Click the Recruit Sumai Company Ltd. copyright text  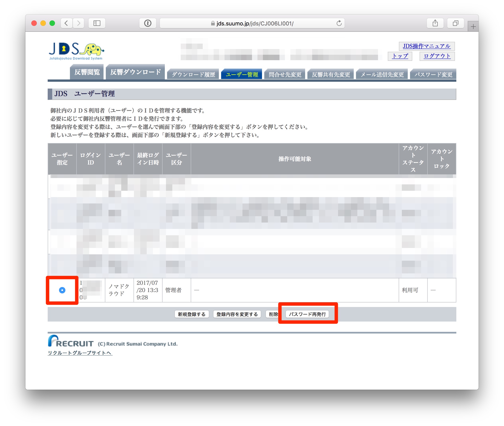[x=138, y=344]
